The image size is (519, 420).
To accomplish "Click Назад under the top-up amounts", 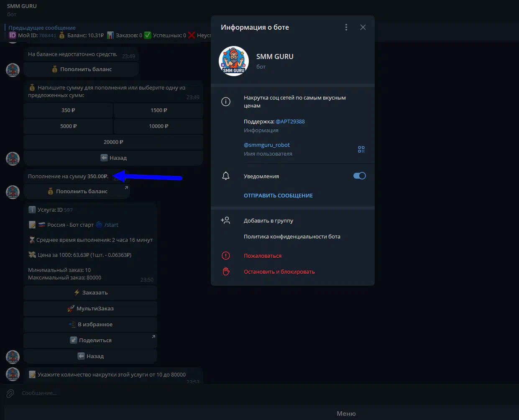I will coord(113,158).
